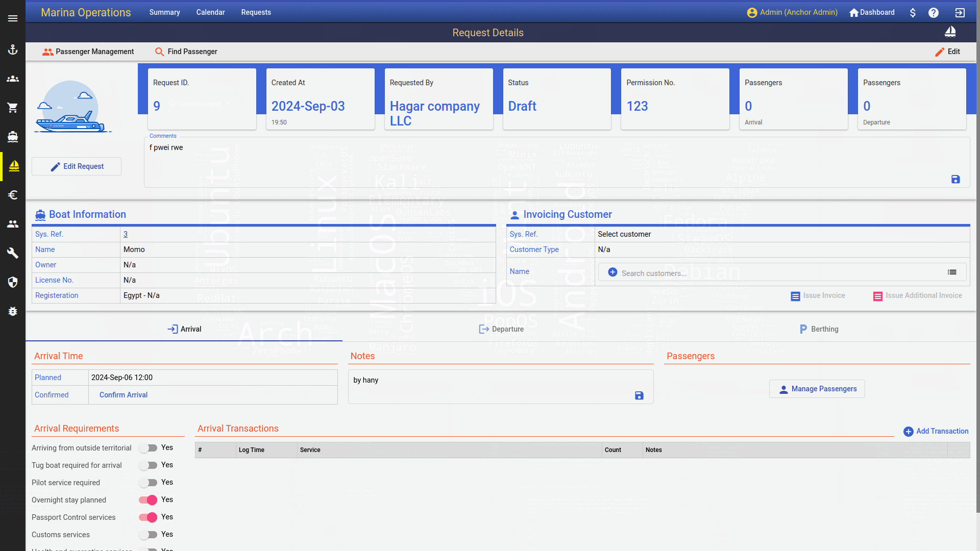980x551 pixels.
Task: Click the help question mark icon
Action: (x=933, y=13)
